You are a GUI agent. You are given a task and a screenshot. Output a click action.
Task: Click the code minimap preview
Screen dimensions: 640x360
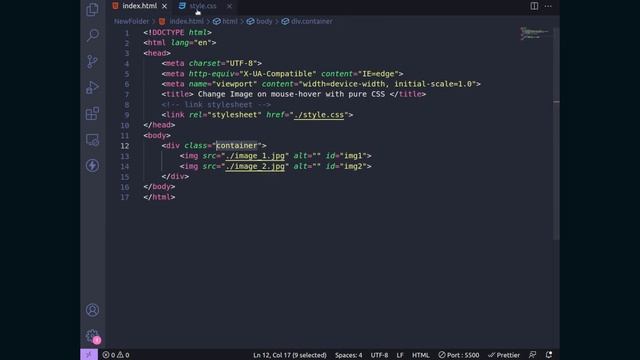point(536,33)
